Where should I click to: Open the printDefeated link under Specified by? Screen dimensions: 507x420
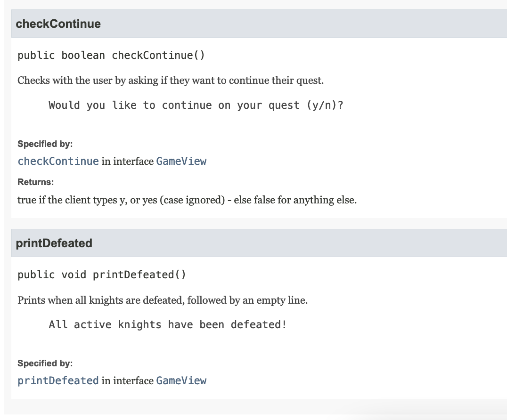[x=58, y=380]
